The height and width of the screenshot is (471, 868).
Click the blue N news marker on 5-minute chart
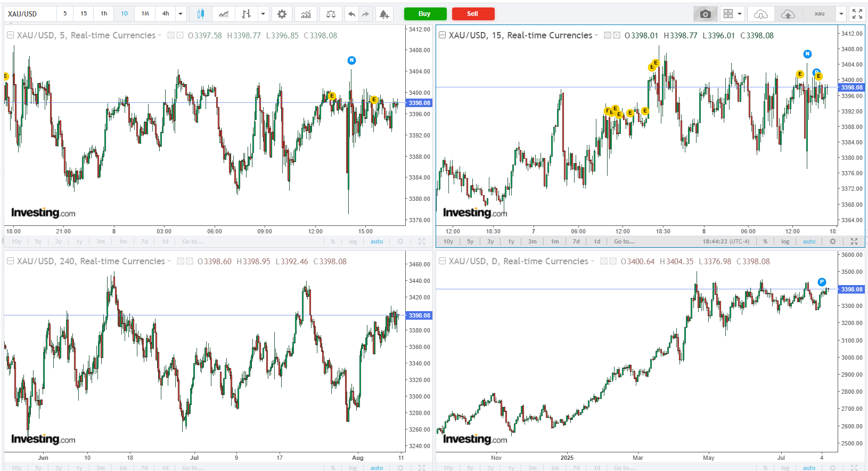pyautogui.click(x=351, y=60)
